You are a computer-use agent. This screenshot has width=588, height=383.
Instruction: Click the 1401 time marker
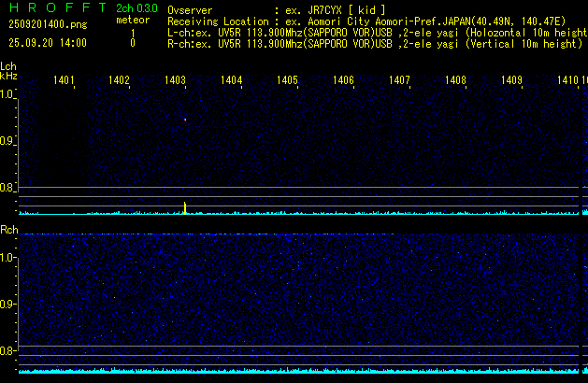pyautogui.click(x=64, y=80)
